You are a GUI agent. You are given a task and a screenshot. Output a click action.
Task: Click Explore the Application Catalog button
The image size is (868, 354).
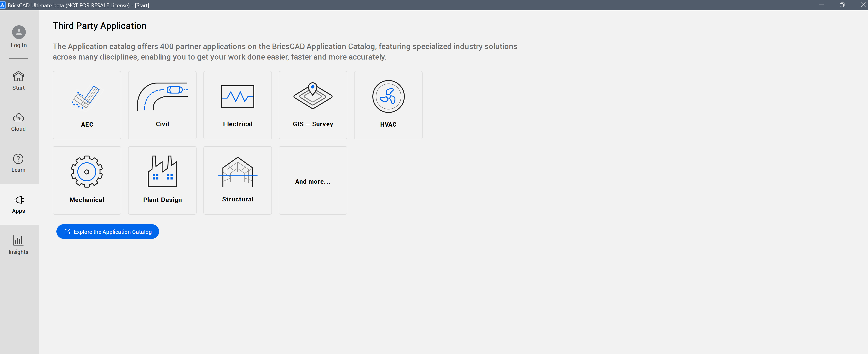[108, 232]
